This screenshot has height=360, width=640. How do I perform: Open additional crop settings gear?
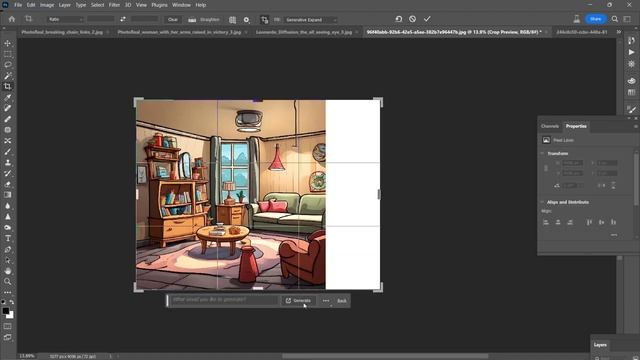pos(246,20)
